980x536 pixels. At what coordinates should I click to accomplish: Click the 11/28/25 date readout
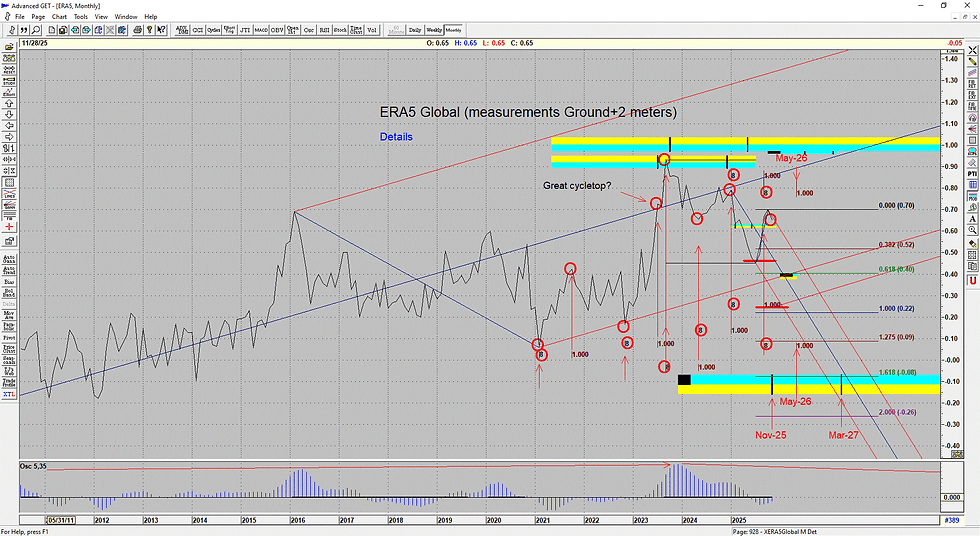(34, 43)
